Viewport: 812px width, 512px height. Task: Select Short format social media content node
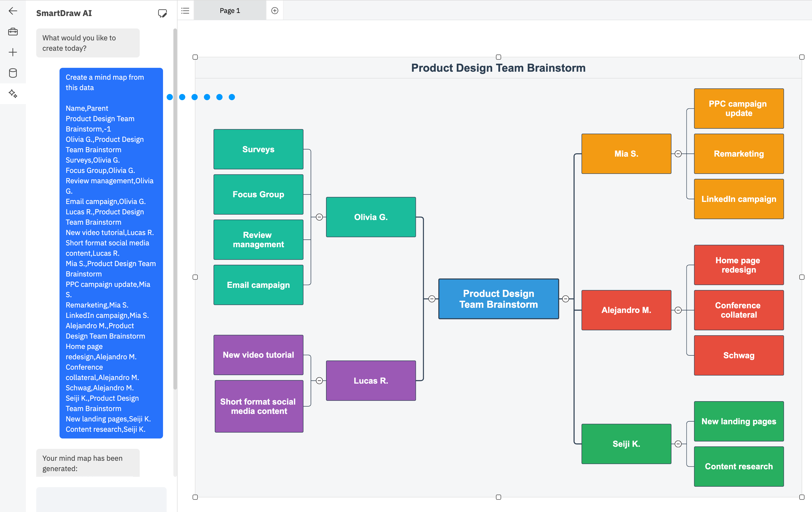tap(259, 406)
